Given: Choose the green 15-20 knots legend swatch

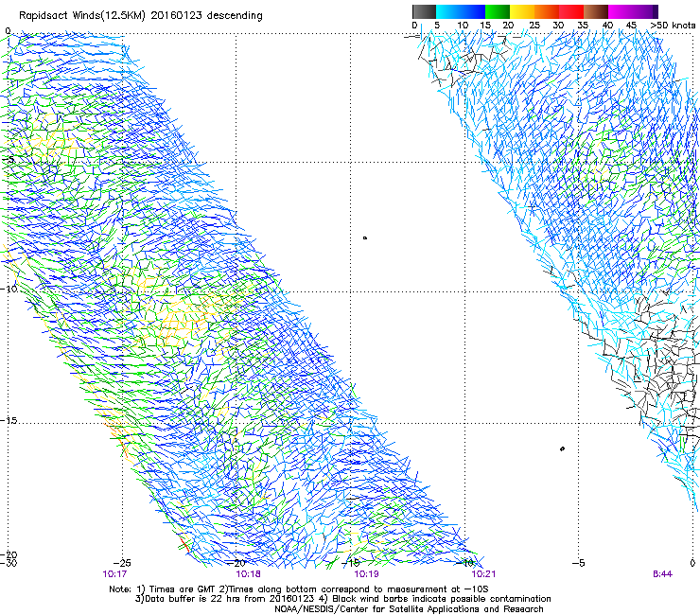Looking at the screenshot, I should [498, 11].
